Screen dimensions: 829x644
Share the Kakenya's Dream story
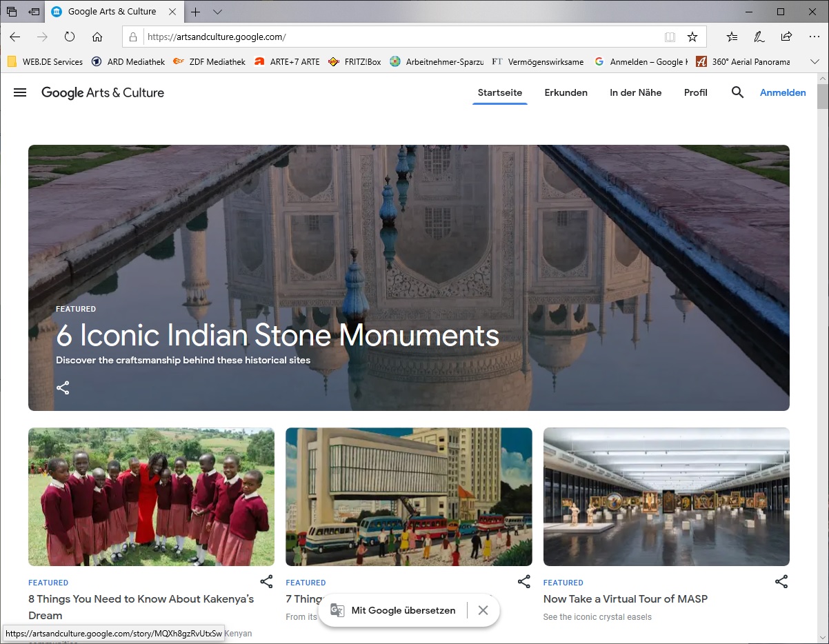[266, 581]
